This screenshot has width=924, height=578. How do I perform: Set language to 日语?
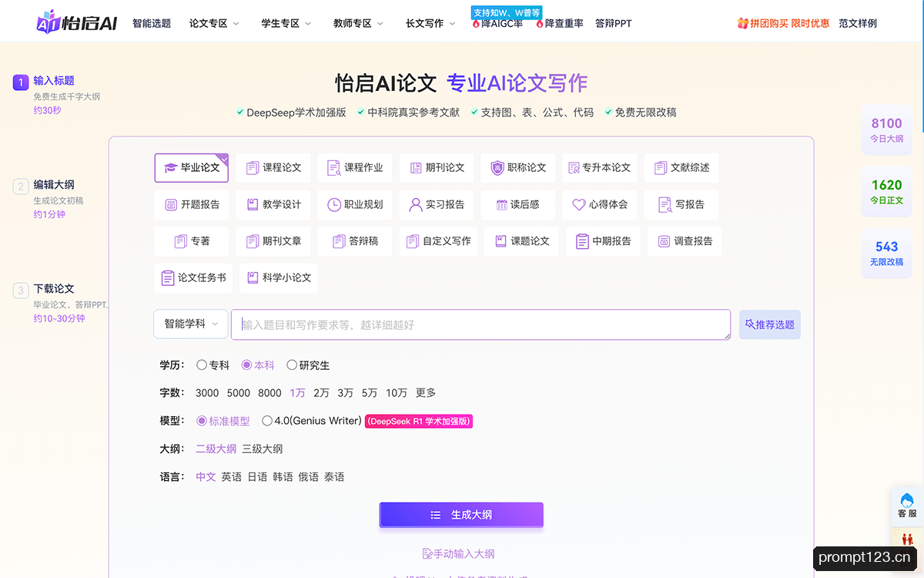257,477
